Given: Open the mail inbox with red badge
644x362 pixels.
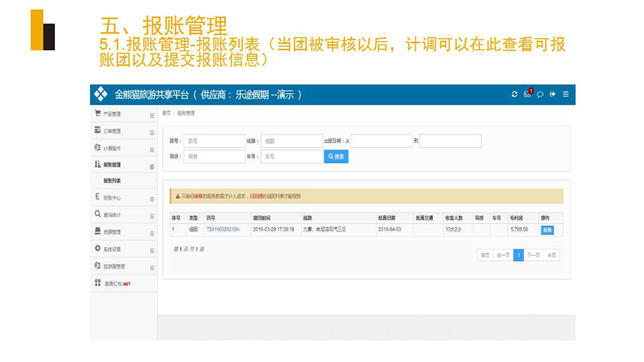Looking at the screenshot, I should [x=528, y=94].
